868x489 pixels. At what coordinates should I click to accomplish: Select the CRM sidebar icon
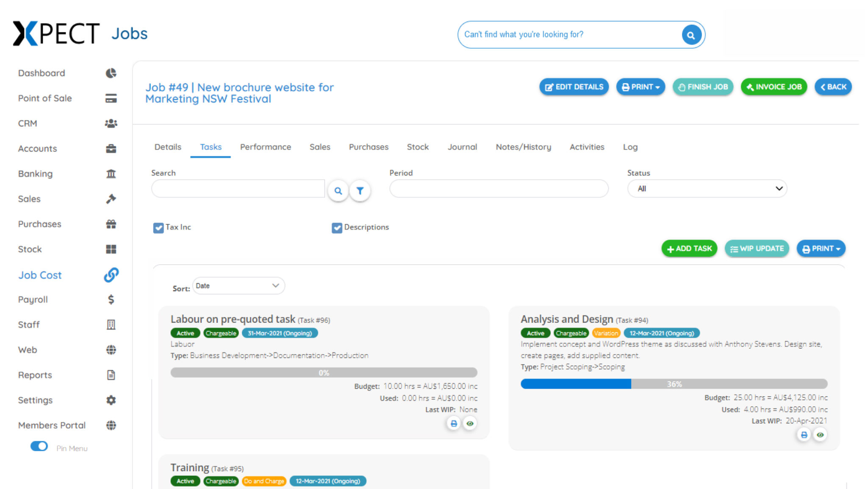tap(111, 123)
